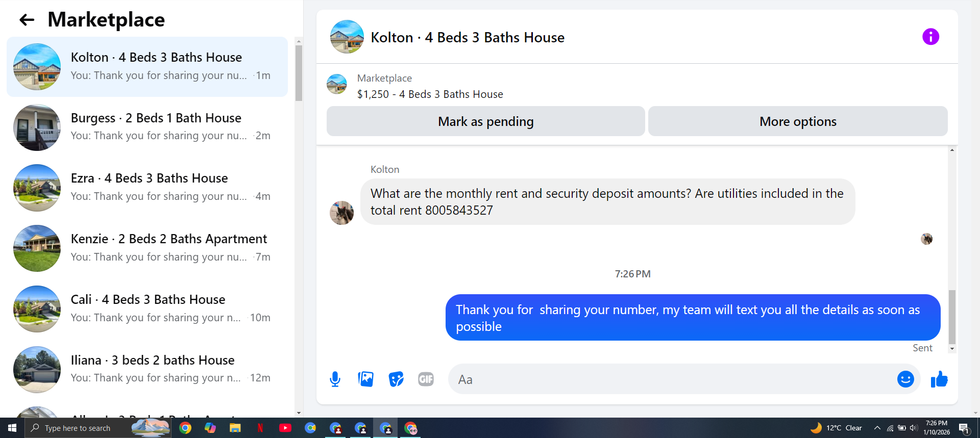The image size is (980, 438).
Task: Go back using the Marketplace arrow
Action: 27,20
